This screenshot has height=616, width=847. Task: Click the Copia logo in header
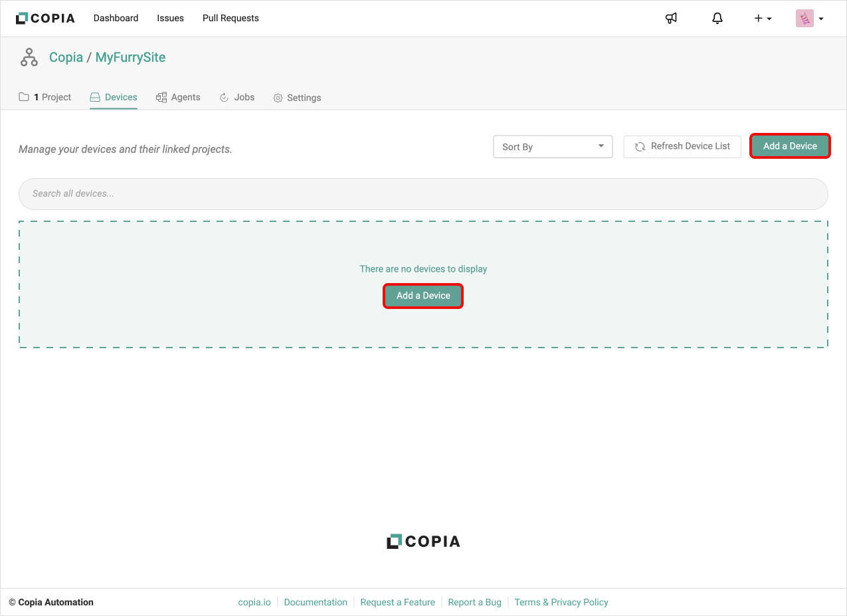click(45, 18)
